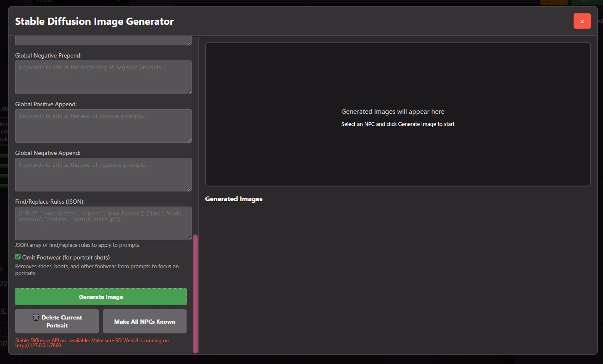This screenshot has height=364, width=603.
Task: Click the Omit Footwear label text
Action: pyautogui.click(x=66, y=257)
